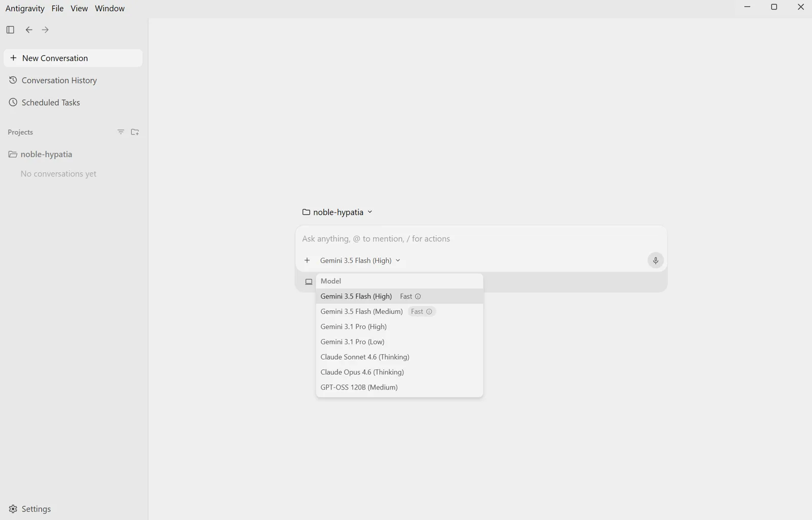Close the Antigravity window

801,7
